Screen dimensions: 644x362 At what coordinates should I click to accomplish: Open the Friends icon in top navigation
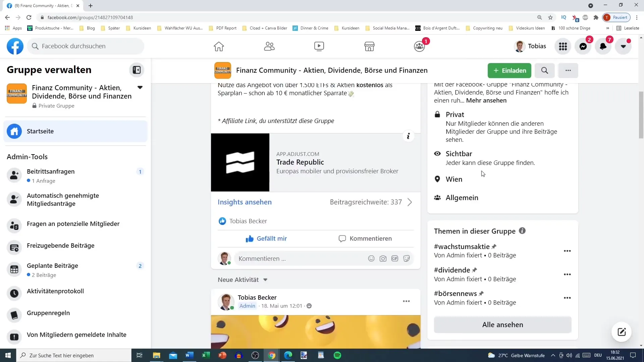[x=269, y=46]
